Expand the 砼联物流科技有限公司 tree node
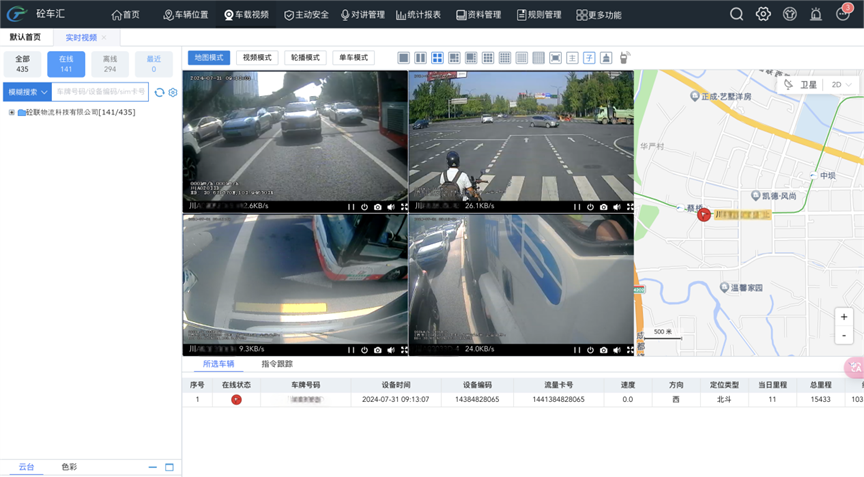Screen dimensions: 864x477 pos(12,113)
